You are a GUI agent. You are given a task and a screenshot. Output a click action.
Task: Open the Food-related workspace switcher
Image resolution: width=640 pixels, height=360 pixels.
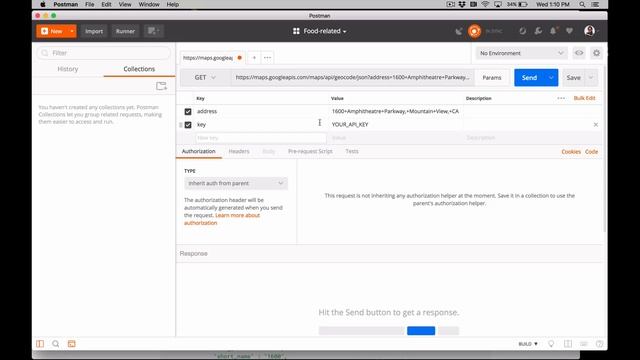coord(320,31)
